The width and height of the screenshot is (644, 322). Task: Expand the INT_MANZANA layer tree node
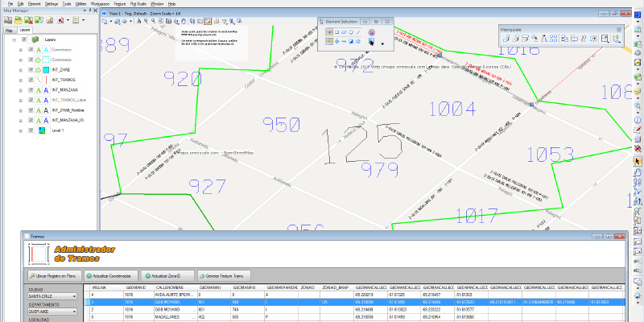click(20, 90)
